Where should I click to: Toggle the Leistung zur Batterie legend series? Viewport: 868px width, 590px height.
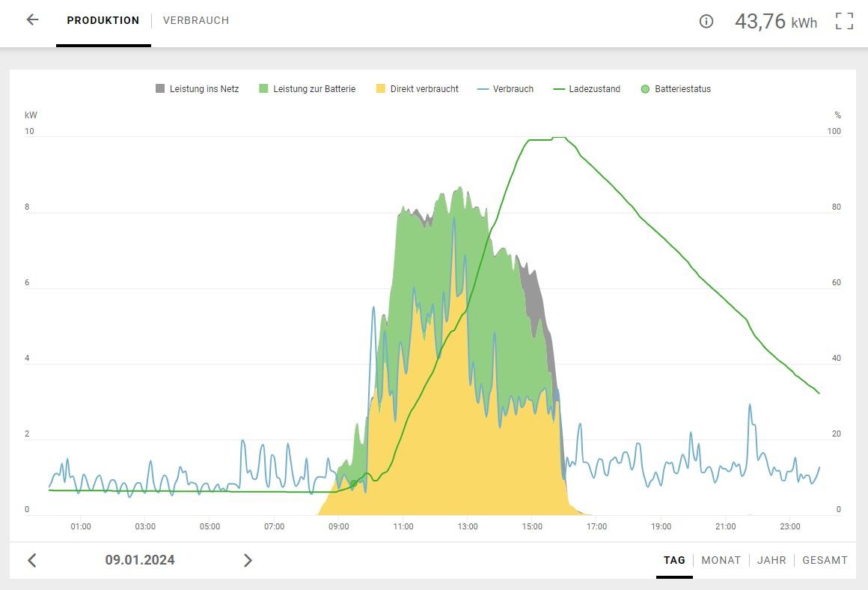click(308, 88)
